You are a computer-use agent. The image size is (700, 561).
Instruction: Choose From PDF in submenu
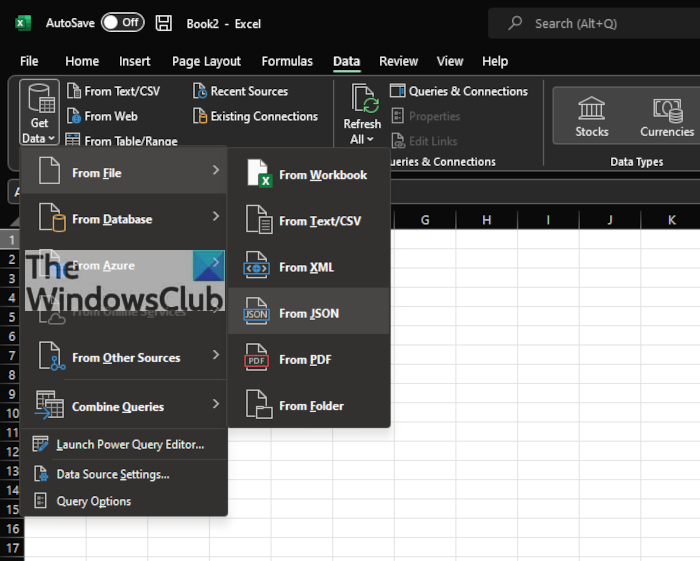305,359
